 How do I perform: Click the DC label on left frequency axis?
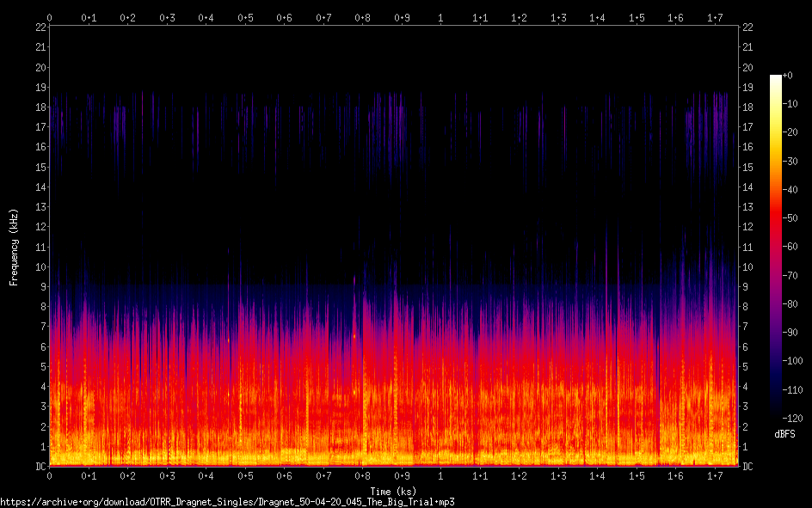pos(40,467)
